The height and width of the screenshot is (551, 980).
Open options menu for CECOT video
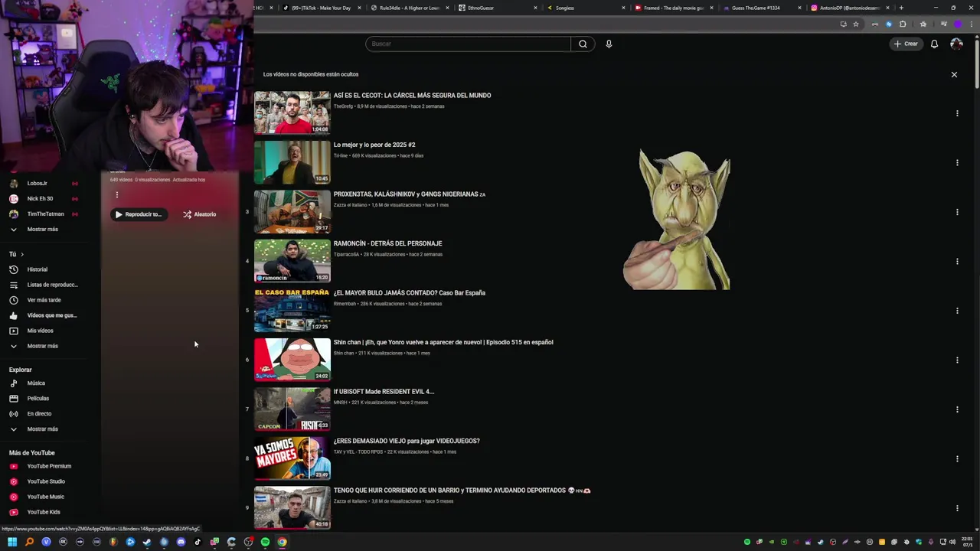pyautogui.click(x=957, y=113)
